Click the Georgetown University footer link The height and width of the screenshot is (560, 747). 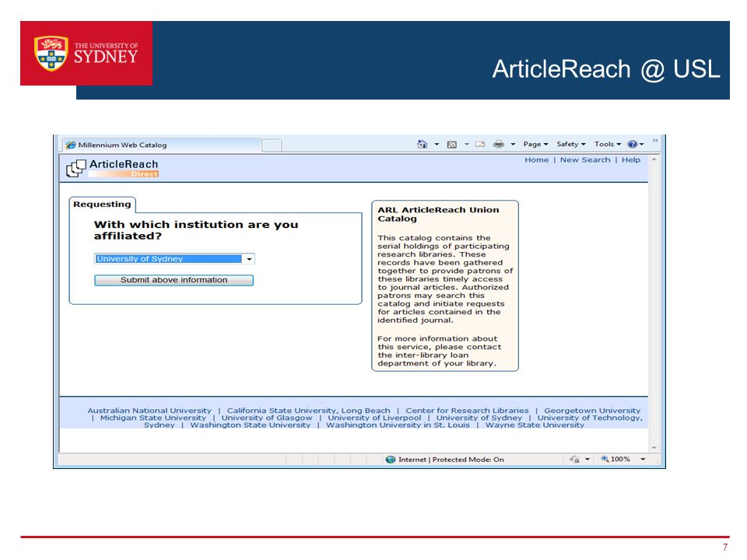[592, 411]
